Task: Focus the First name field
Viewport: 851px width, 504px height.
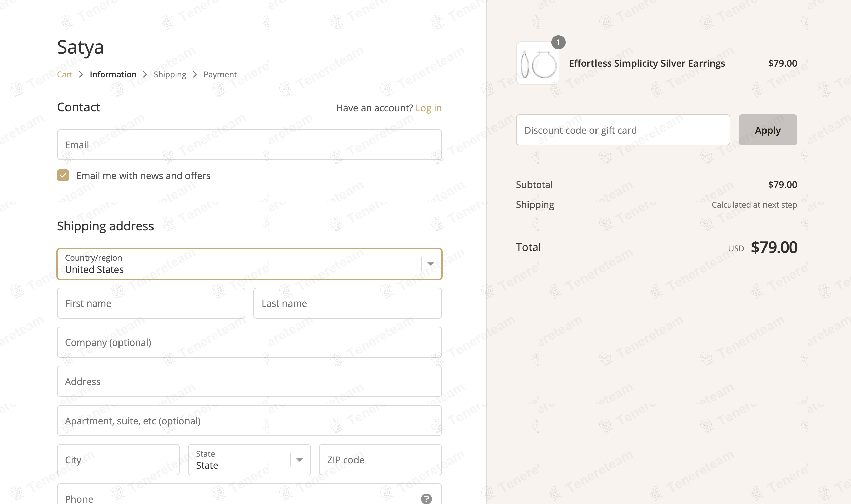Action: [x=151, y=303]
